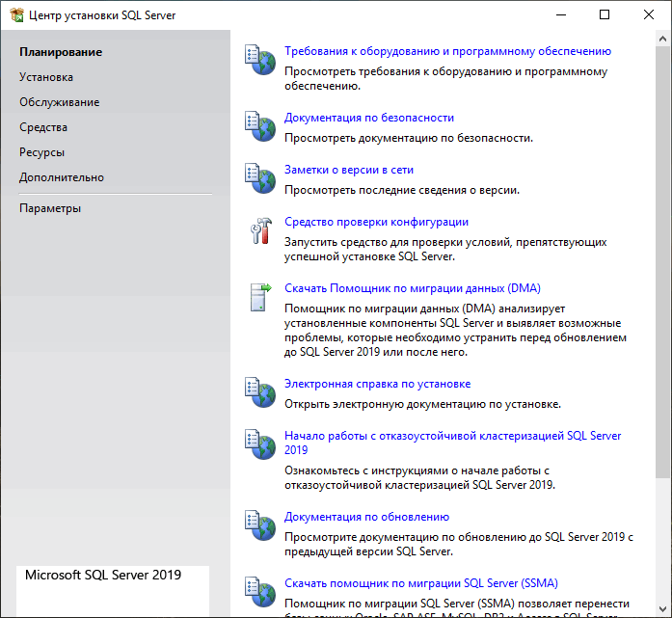The height and width of the screenshot is (618, 672).
Task: Go to the Ресурсы section
Action: point(42,152)
